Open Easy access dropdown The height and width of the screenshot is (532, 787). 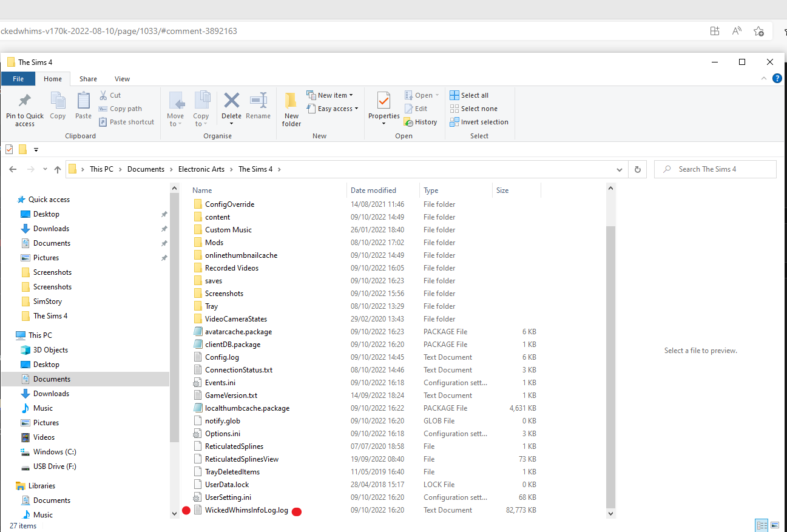coord(332,109)
